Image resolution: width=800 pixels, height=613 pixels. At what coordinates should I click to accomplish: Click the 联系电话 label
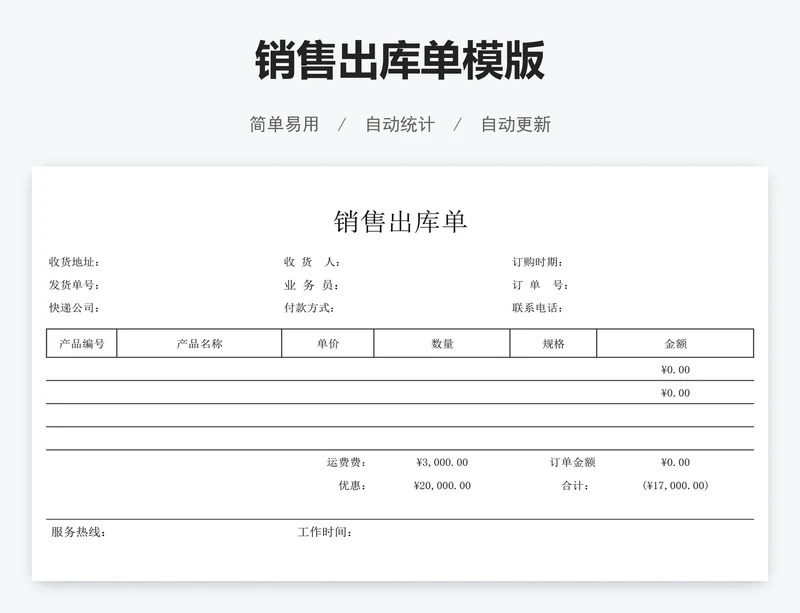tap(537, 308)
